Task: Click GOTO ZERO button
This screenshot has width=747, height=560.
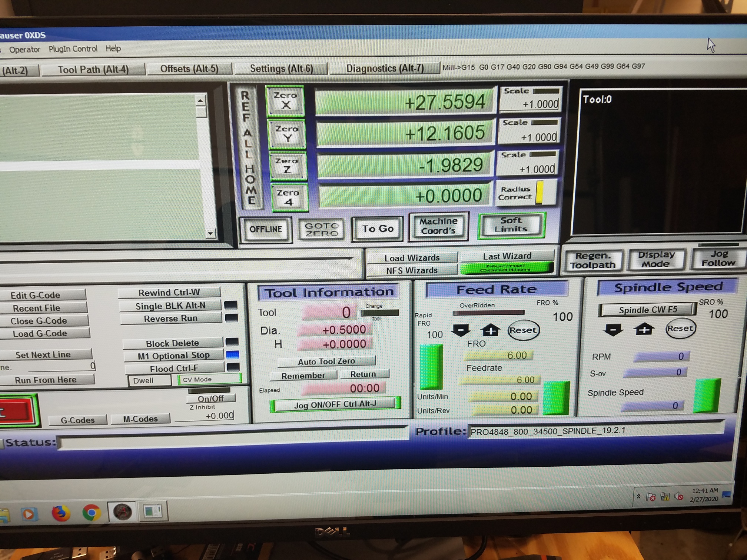Action: (321, 229)
